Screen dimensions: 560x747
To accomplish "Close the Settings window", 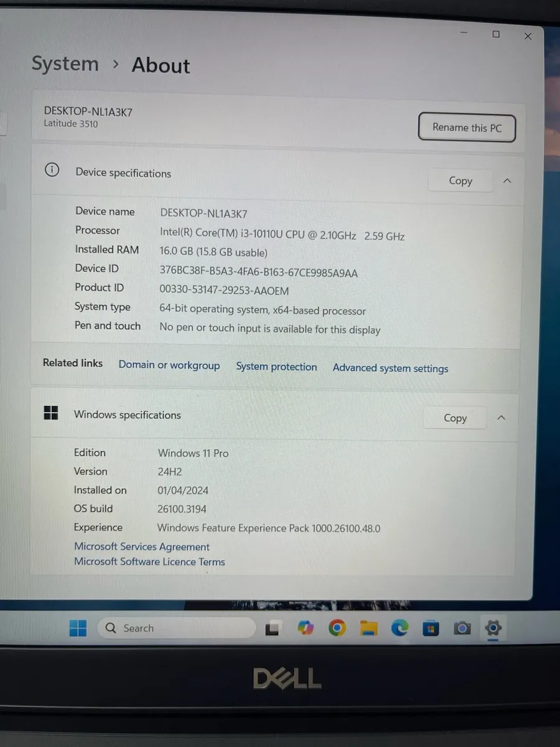I will click(528, 37).
